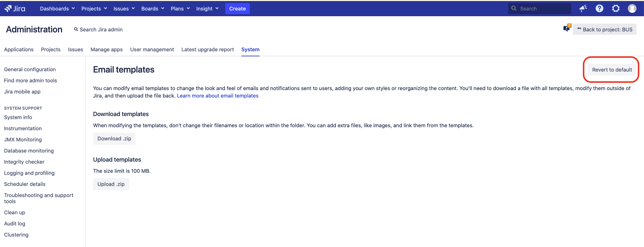
Task: Open Learn more about email templates link
Action: [218, 95]
